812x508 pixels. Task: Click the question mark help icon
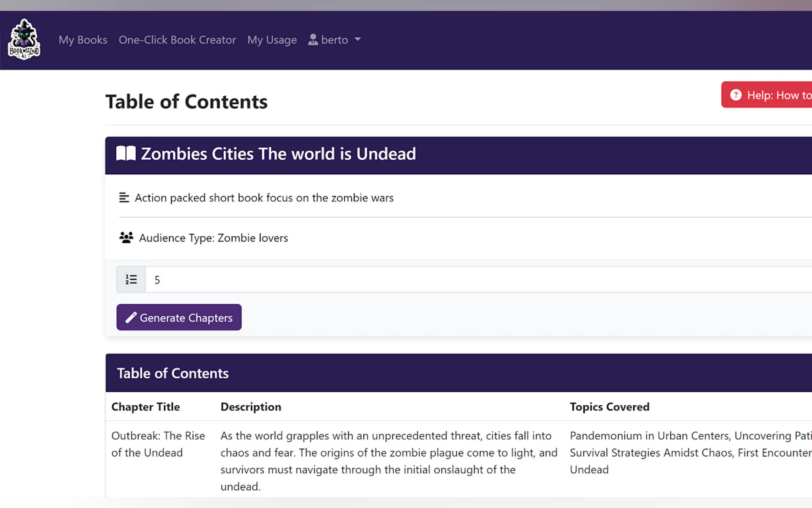pyautogui.click(x=736, y=95)
